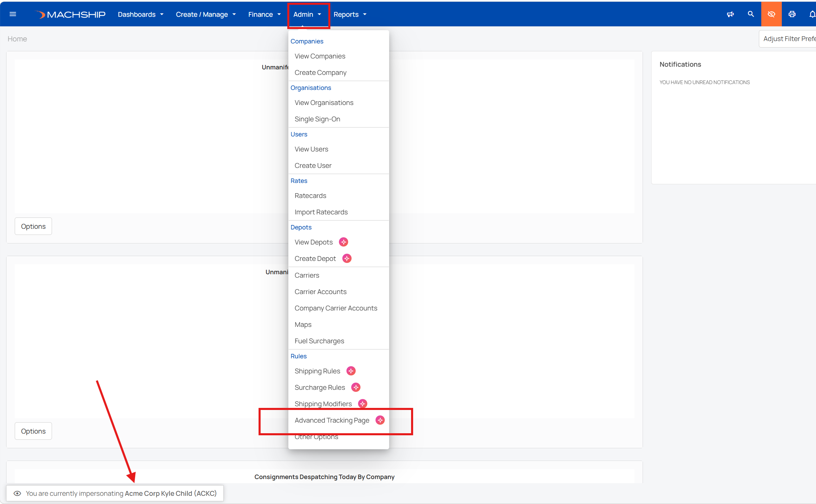This screenshot has height=504, width=816.
Task: Click the Organisations section heading
Action: pyautogui.click(x=311, y=88)
